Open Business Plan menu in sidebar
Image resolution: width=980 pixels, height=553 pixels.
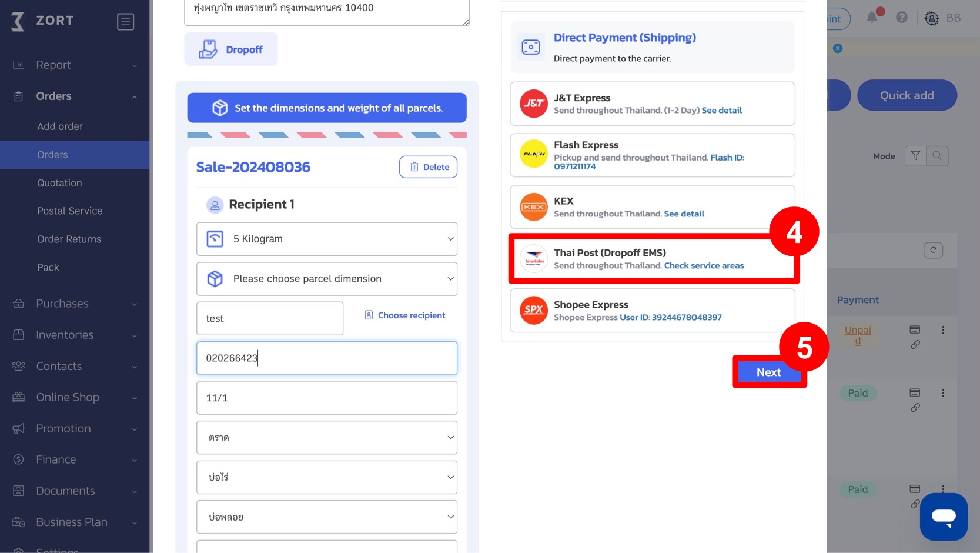click(x=72, y=522)
